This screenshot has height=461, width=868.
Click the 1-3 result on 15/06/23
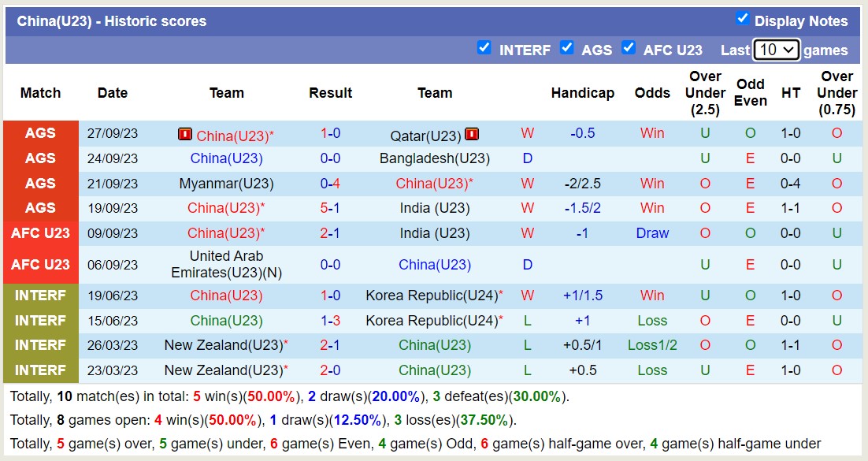[x=330, y=321]
